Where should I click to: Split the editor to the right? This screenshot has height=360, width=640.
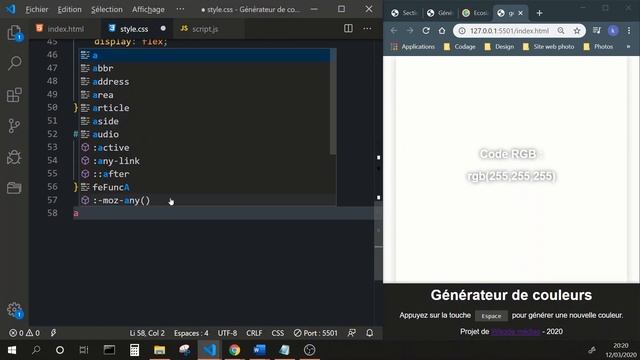(348, 28)
